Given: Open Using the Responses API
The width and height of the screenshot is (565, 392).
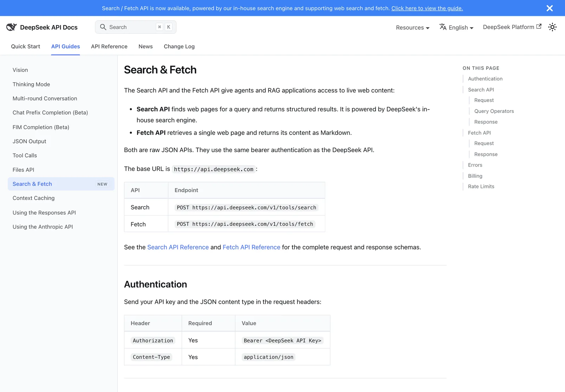Looking at the screenshot, I should tap(44, 213).
